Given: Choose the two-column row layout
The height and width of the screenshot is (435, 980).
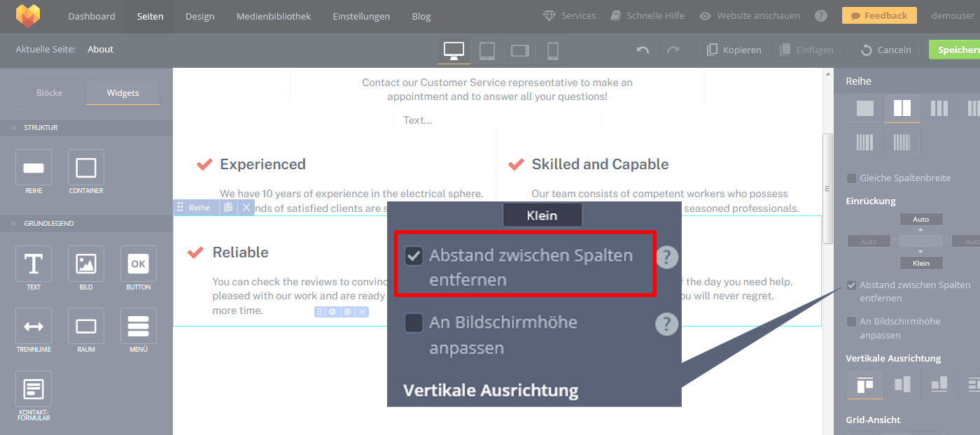Looking at the screenshot, I should 902,108.
